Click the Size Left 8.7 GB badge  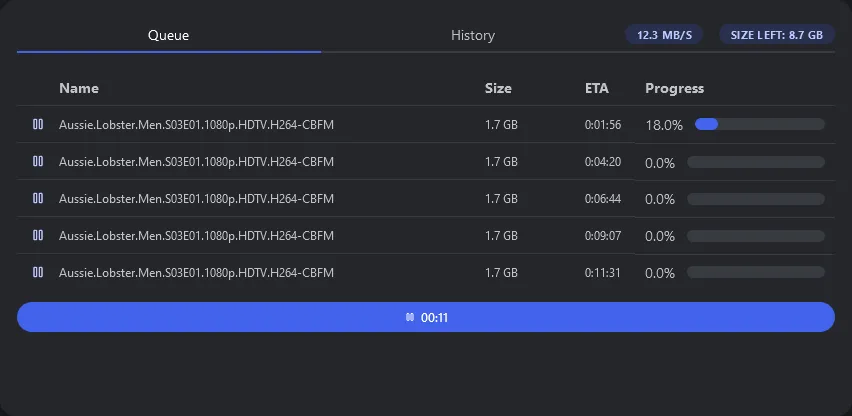[x=777, y=35]
